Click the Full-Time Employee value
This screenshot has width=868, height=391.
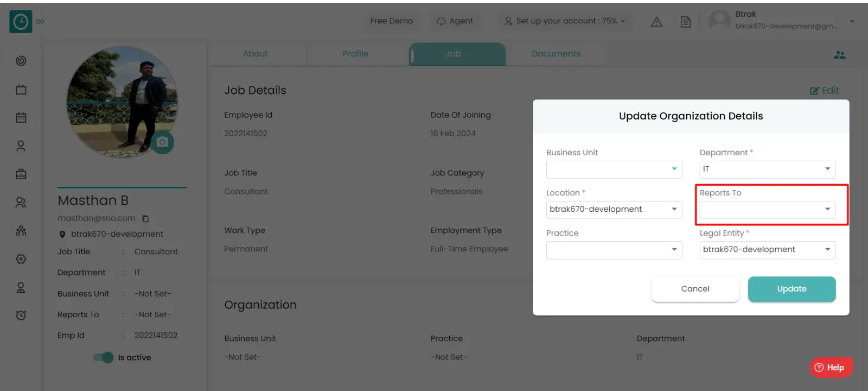coord(469,249)
